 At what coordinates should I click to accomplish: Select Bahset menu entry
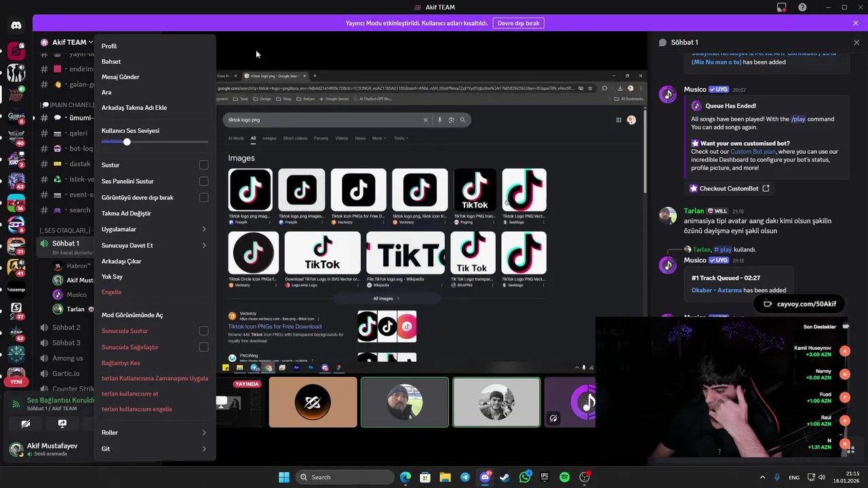(155, 62)
